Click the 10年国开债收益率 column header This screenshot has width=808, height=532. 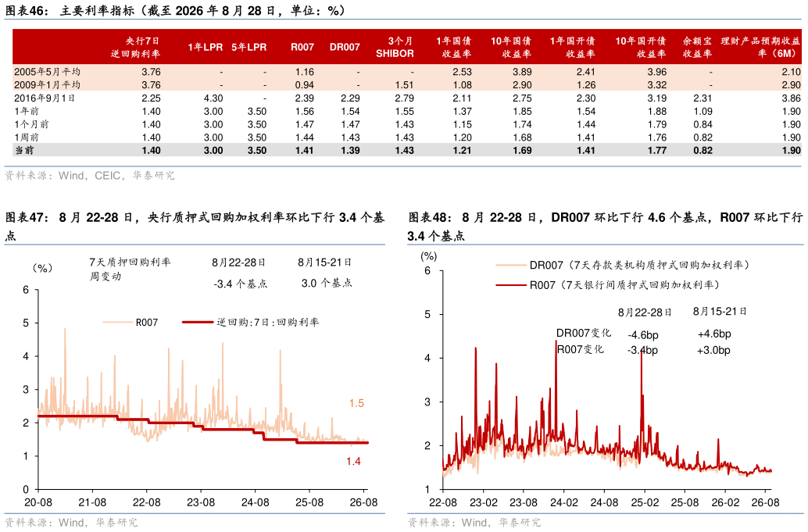641,47
